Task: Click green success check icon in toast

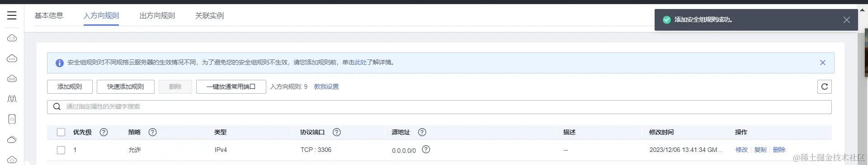Action: (x=666, y=20)
